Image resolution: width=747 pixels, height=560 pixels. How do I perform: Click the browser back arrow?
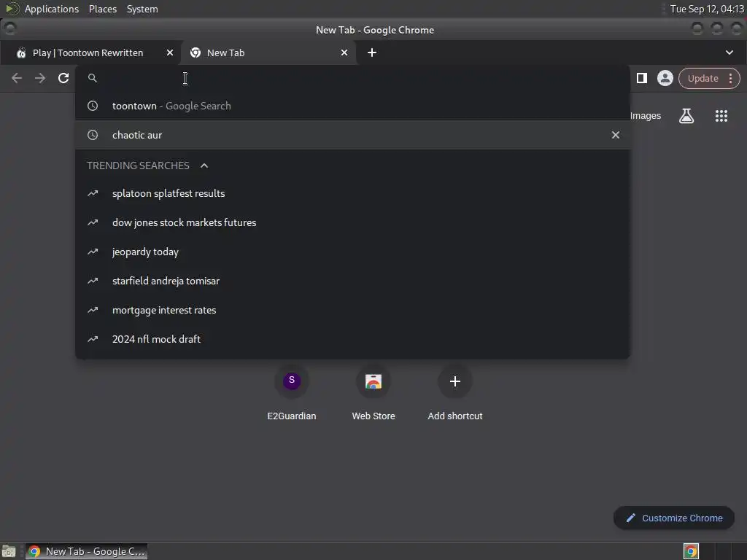tap(17, 78)
